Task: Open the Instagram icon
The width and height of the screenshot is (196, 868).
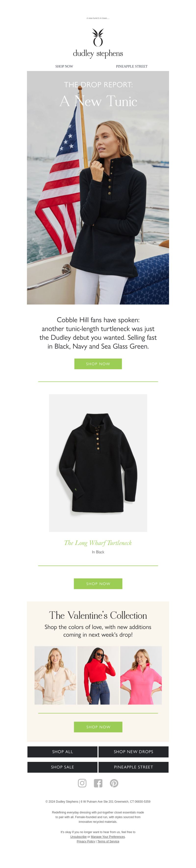Action: [x=82, y=783]
